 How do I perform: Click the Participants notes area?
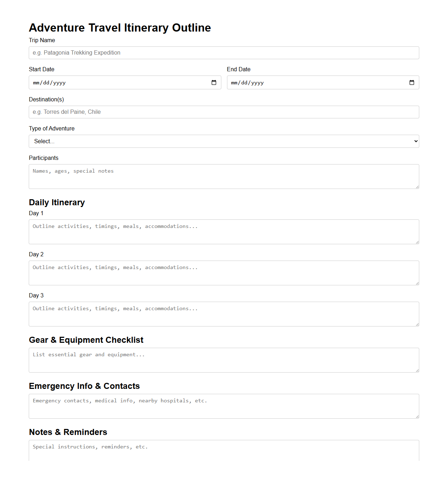pyautogui.click(x=224, y=176)
